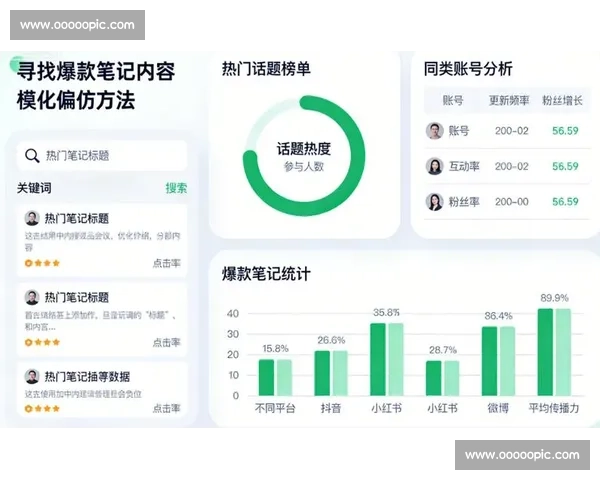600x480 pixels.
Task: Click 点击率 in the second note card
Action: (166, 342)
